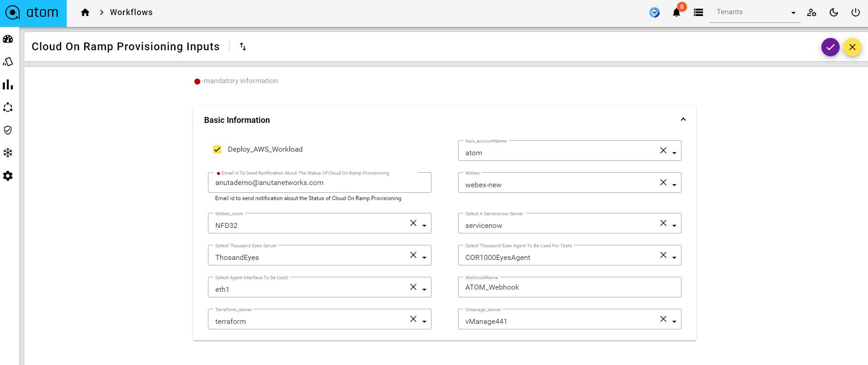
Task: Cancel with yellow X button
Action: click(x=852, y=47)
